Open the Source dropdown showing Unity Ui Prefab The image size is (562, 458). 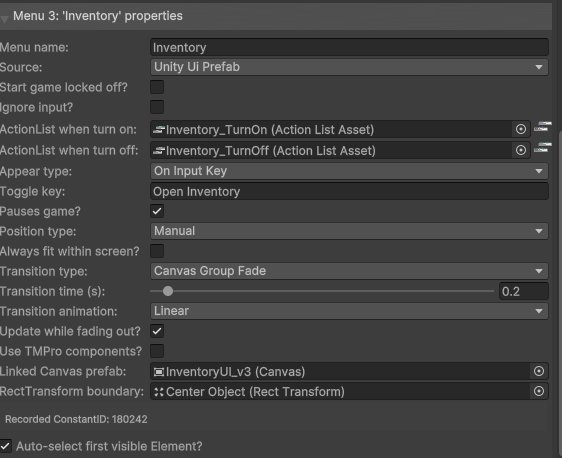click(x=349, y=67)
